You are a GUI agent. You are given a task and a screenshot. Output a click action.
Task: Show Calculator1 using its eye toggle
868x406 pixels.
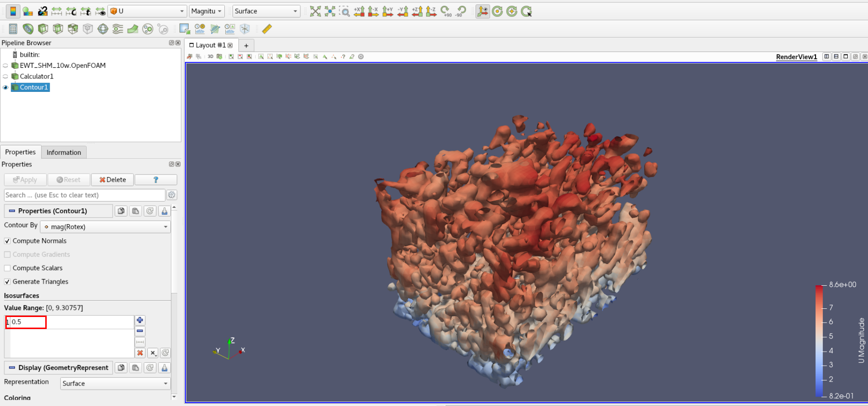point(5,76)
